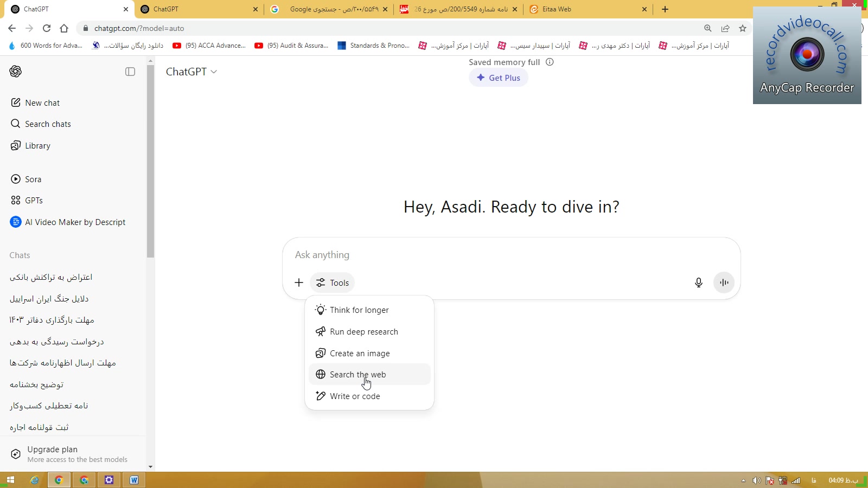Switch to the Eitaa Web tab
The image size is (868, 488).
[588, 9]
